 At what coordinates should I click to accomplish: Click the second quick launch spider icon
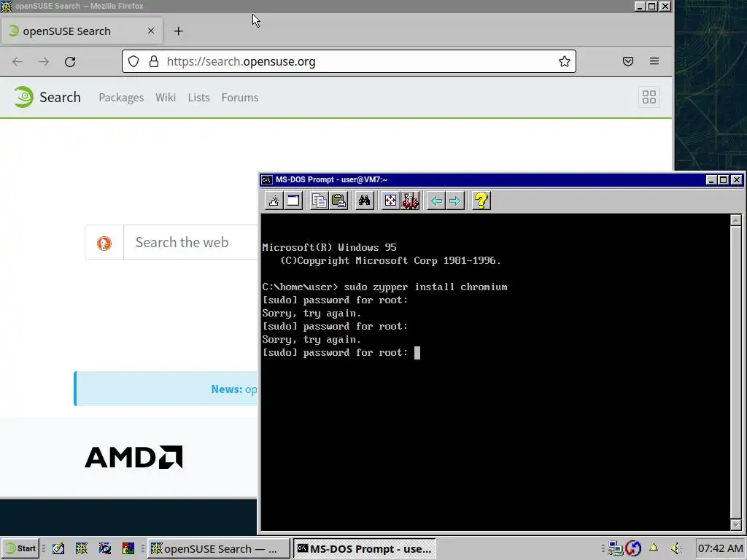tap(82, 548)
